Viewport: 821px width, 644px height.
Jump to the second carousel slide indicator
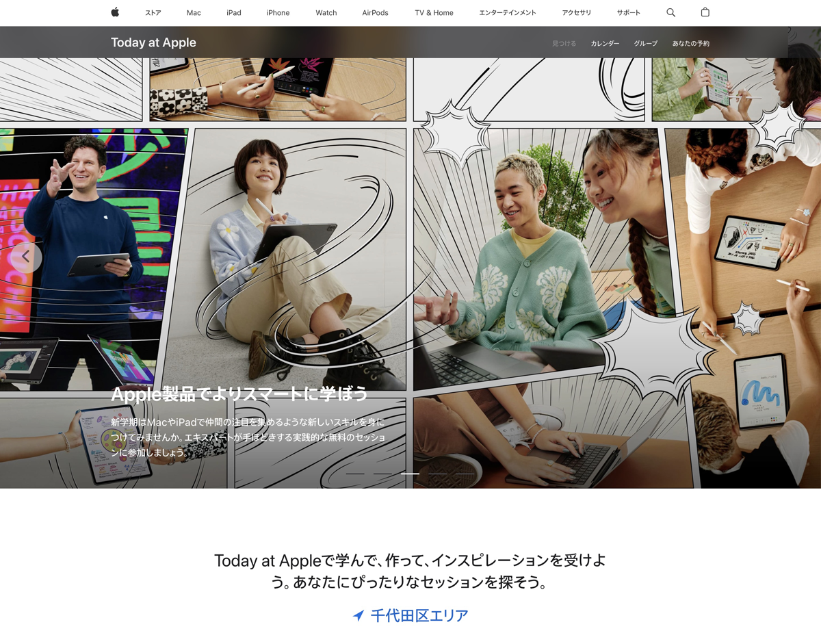coord(382,474)
